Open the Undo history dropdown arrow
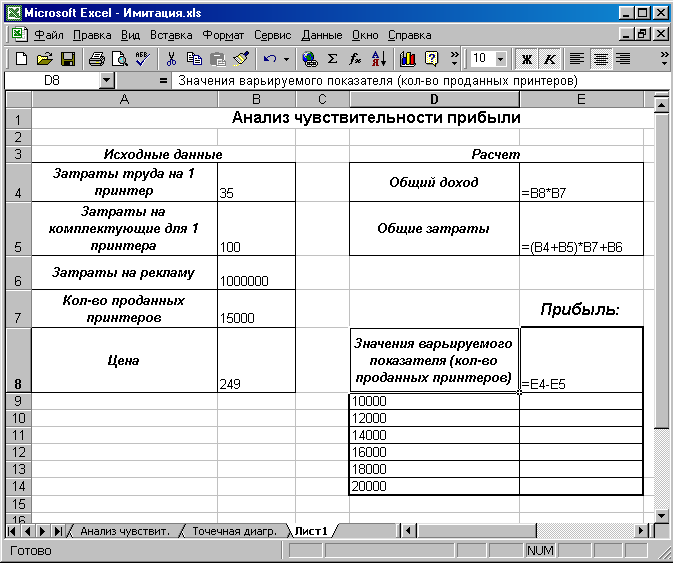 (286, 59)
